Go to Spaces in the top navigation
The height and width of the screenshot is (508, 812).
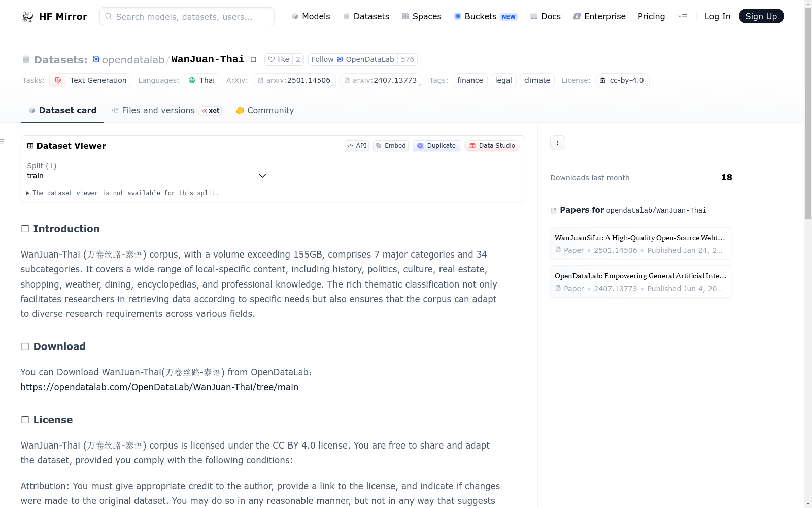click(422, 16)
